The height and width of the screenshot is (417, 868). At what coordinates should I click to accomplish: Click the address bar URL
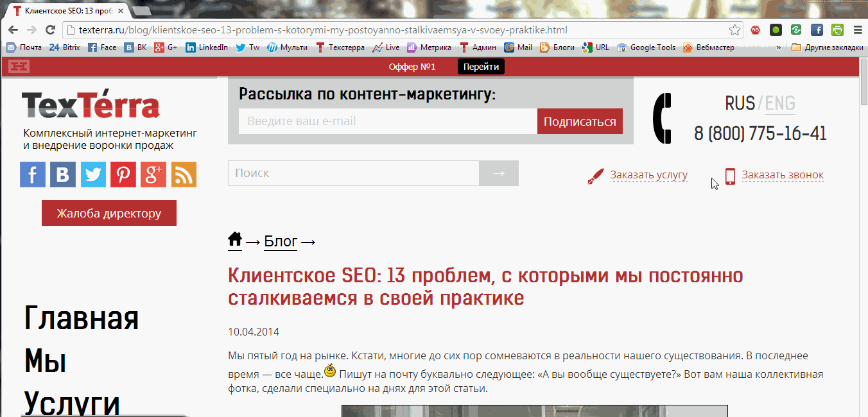(x=323, y=30)
